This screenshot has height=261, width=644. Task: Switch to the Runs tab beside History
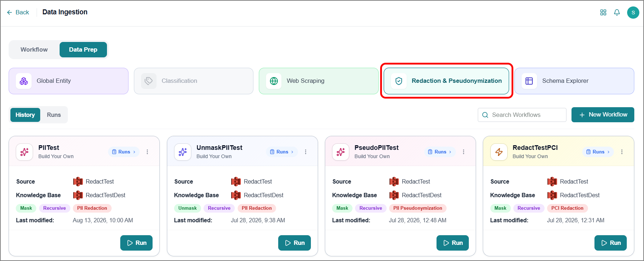pos(54,115)
